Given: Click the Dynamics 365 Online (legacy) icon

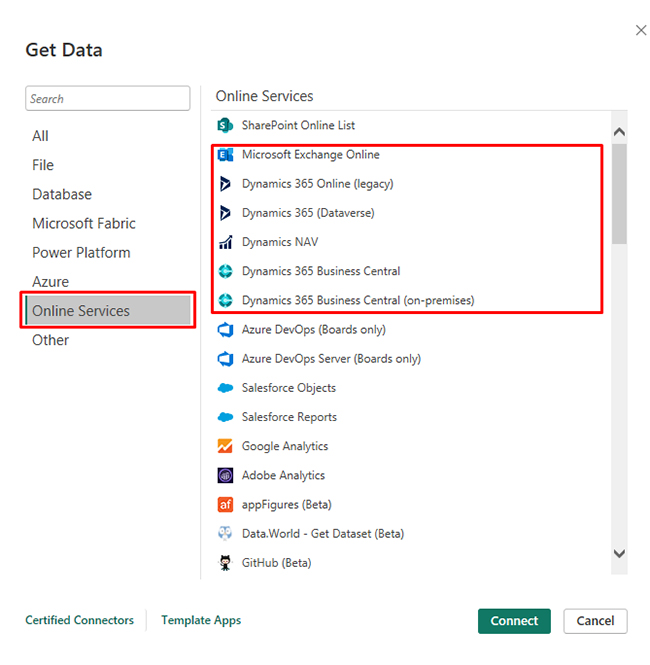Looking at the screenshot, I should coord(225,184).
